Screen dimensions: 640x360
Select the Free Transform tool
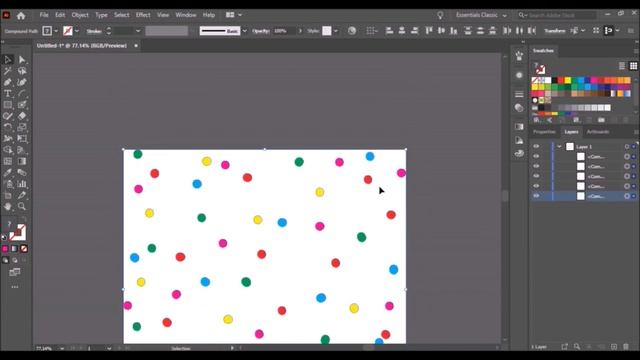22,139
